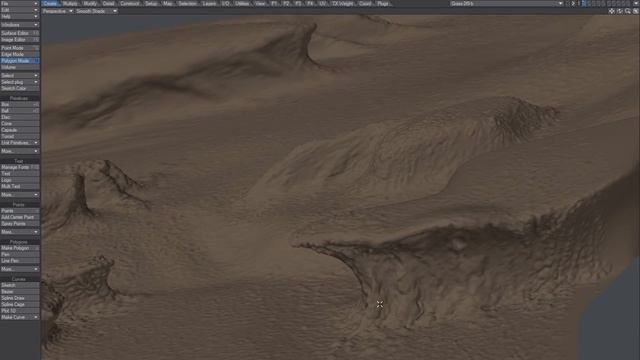Go to the Selection tab
This screenshot has height=360, width=640.
tap(188, 3)
